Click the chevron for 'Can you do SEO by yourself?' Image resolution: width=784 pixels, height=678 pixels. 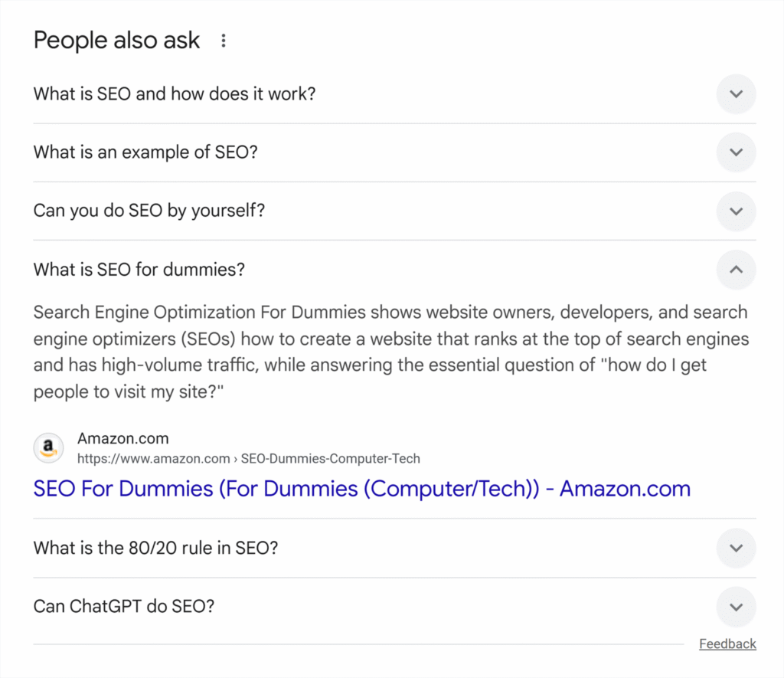click(735, 211)
